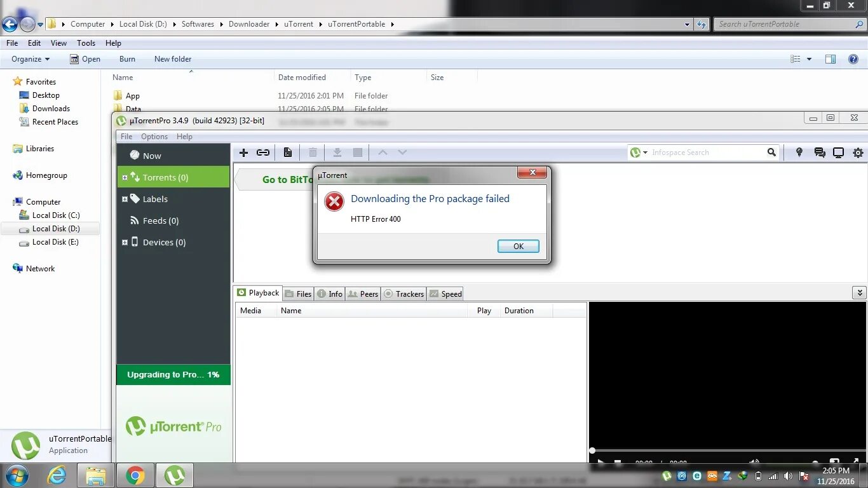
Task: Add a torrent with the plus icon
Action: tap(243, 152)
